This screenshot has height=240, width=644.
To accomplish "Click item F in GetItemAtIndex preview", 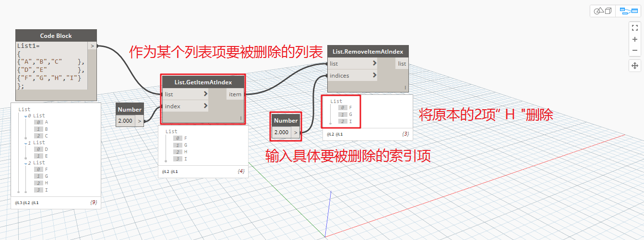I will (x=186, y=138).
